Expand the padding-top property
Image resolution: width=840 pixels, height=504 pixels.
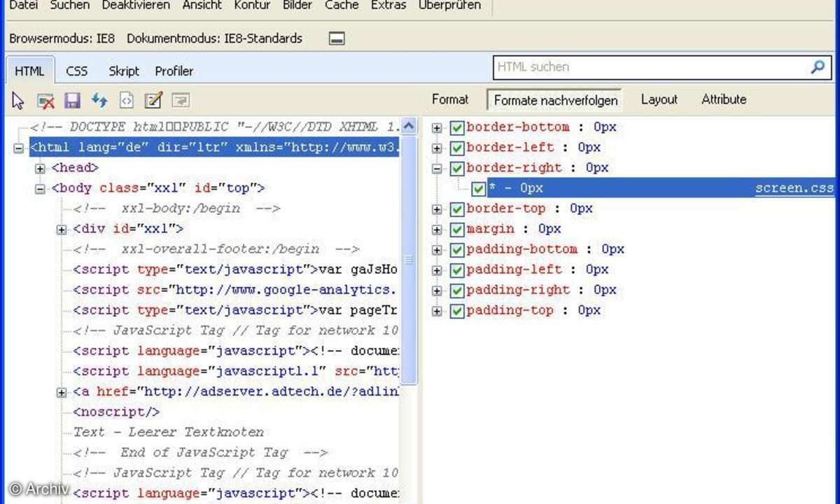(x=437, y=311)
